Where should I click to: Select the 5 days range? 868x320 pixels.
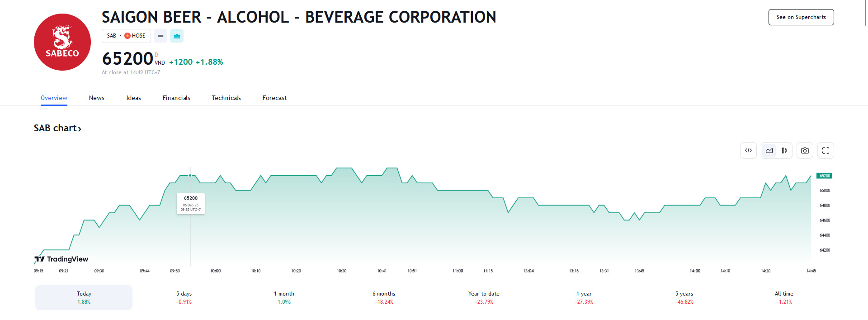click(x=184, y=297)
